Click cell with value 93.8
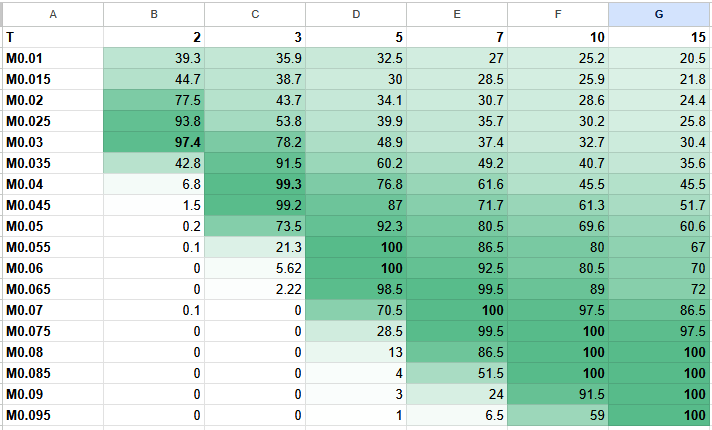 click(154, 121)
